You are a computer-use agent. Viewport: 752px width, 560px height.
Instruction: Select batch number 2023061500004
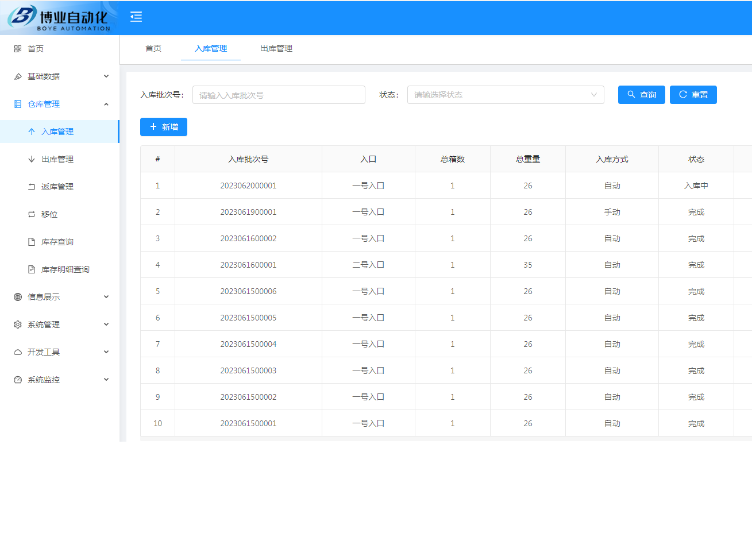pyautogui.click(x=248, y=344)
